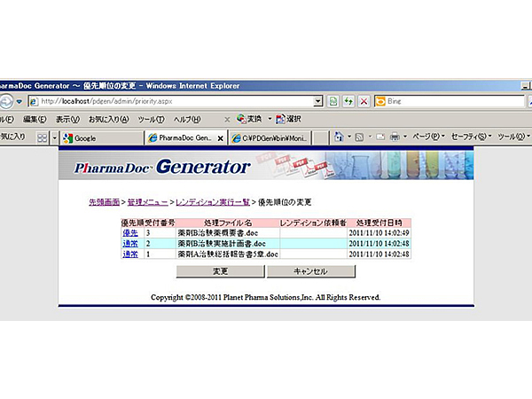The height and width of the screenshot is (399, 532).
Task: Click the read mail icon
Action: [x=380, y=137]
